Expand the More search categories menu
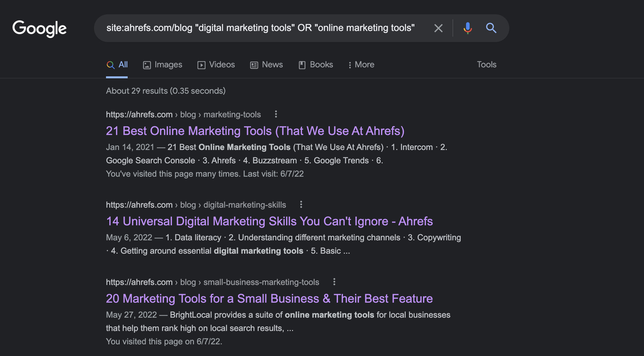This screenshot has height=356, width=644. click(x=361, y=65)
